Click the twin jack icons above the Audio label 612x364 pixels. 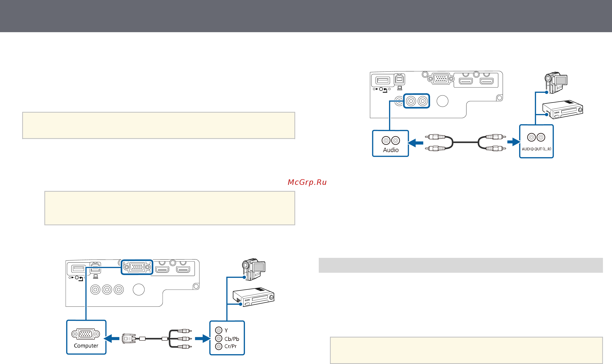click(x=391, y=140)
